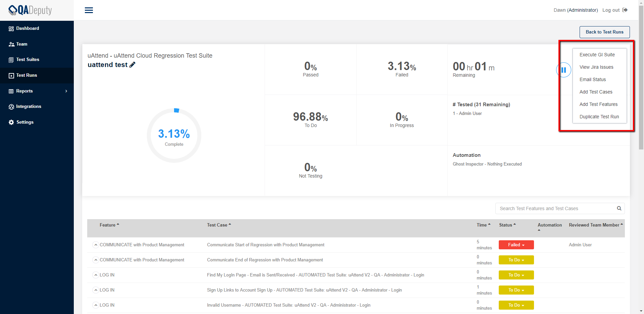The image size is (644, 314).
Task: Click the page vertical scrollbar
Action: tap(641, 77)
